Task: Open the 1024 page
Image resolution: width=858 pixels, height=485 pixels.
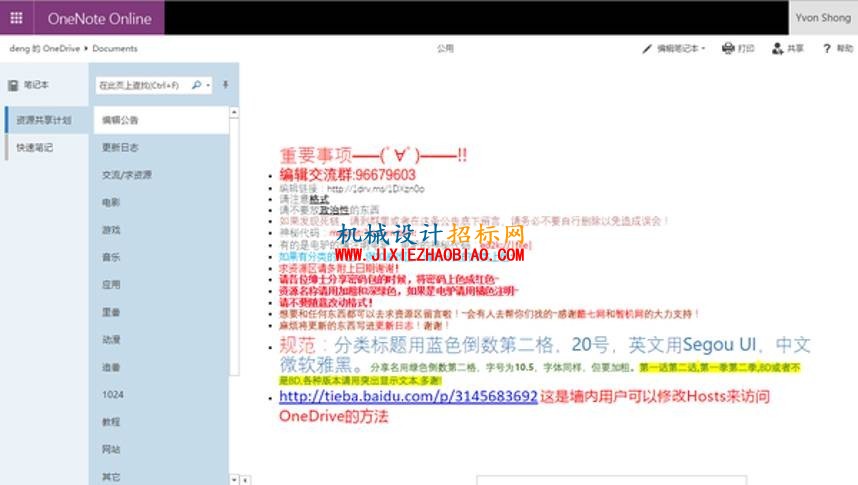Action: [x=161, y=395]
